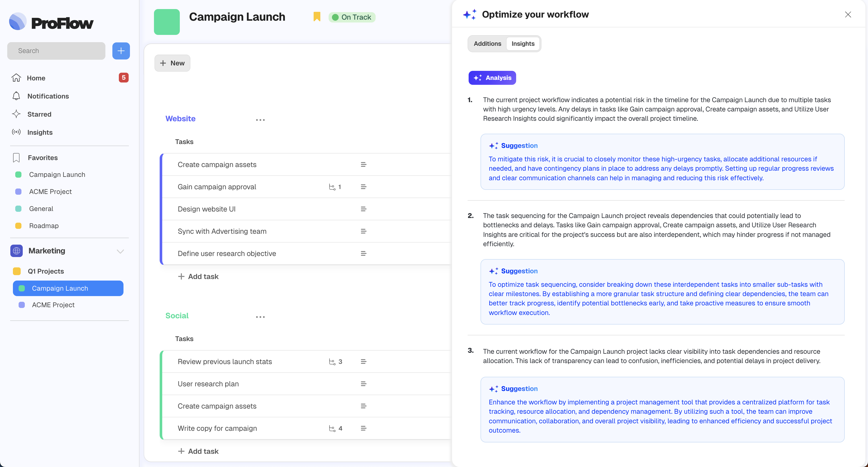Click details icon on Design website UI row
Viewport: 868px width, 467px height.
tap(363, 209)
